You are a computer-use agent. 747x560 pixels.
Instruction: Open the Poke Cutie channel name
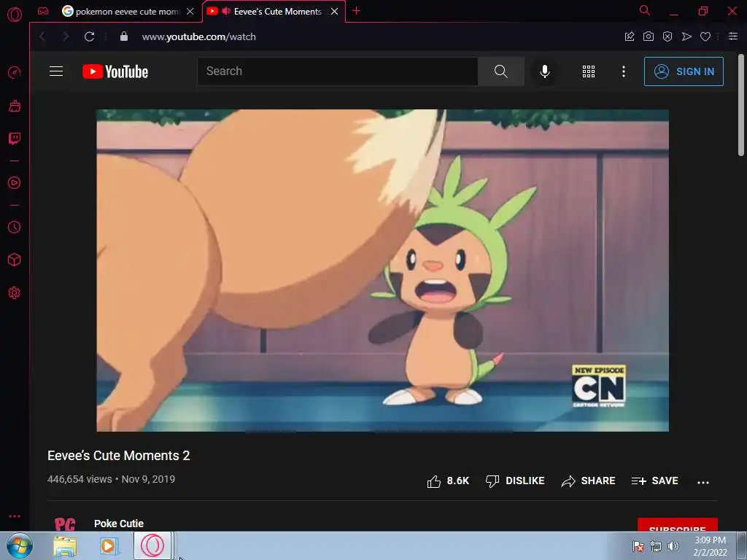coord(119,524)
